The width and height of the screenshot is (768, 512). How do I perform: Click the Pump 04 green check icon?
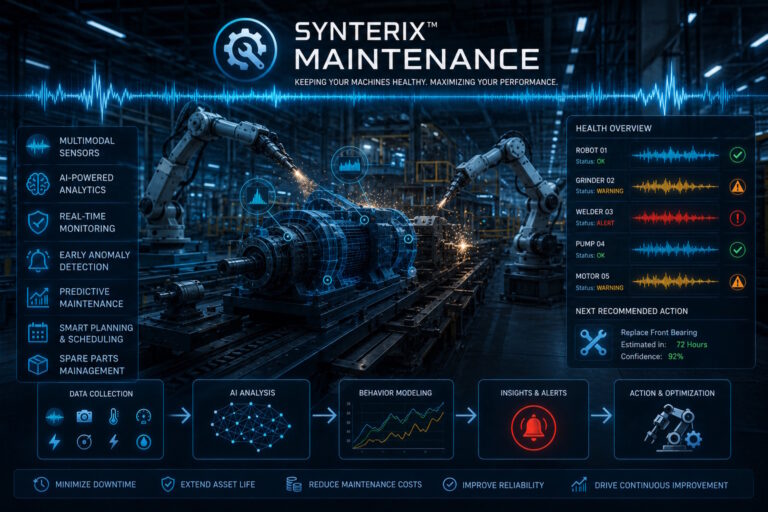pos(738,250)
